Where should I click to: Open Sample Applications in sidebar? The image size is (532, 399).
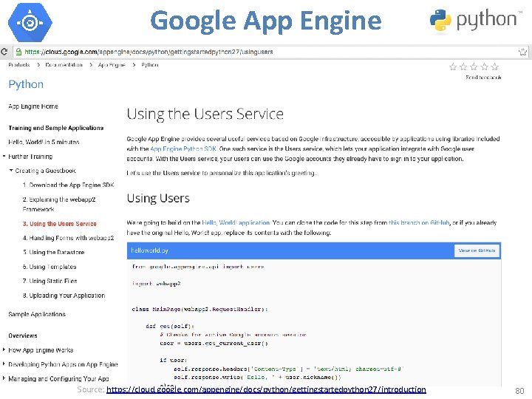[37, 314]
